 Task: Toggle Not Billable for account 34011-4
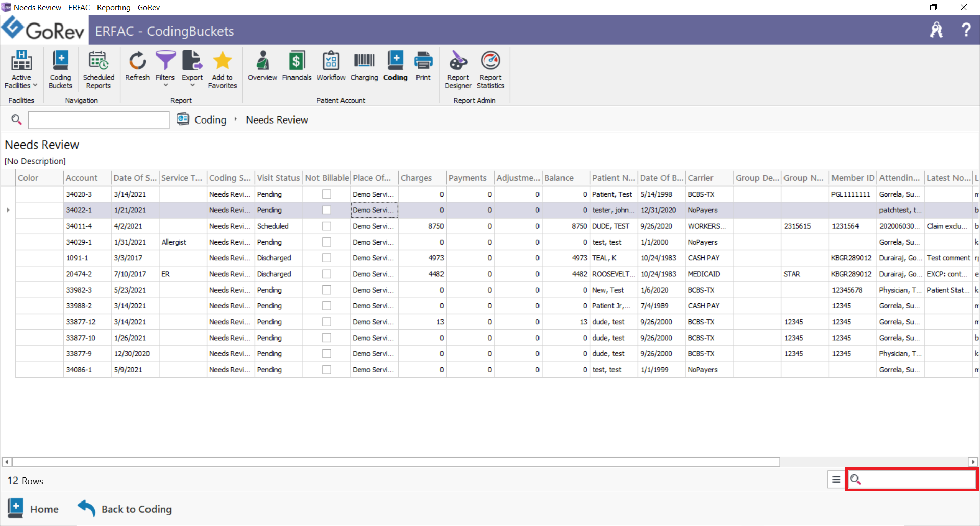tap(327, 226)
